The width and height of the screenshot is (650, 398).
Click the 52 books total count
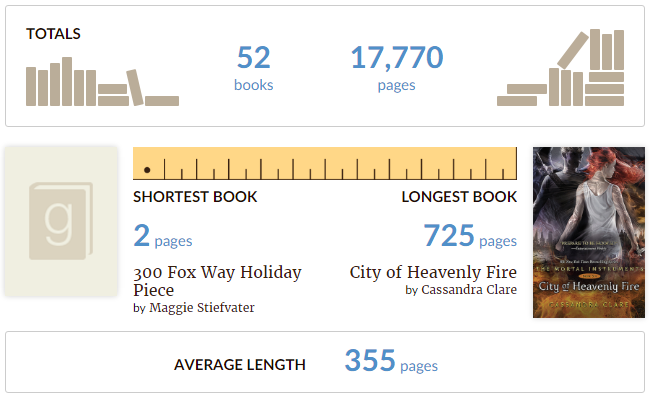[x=254, y=68]
